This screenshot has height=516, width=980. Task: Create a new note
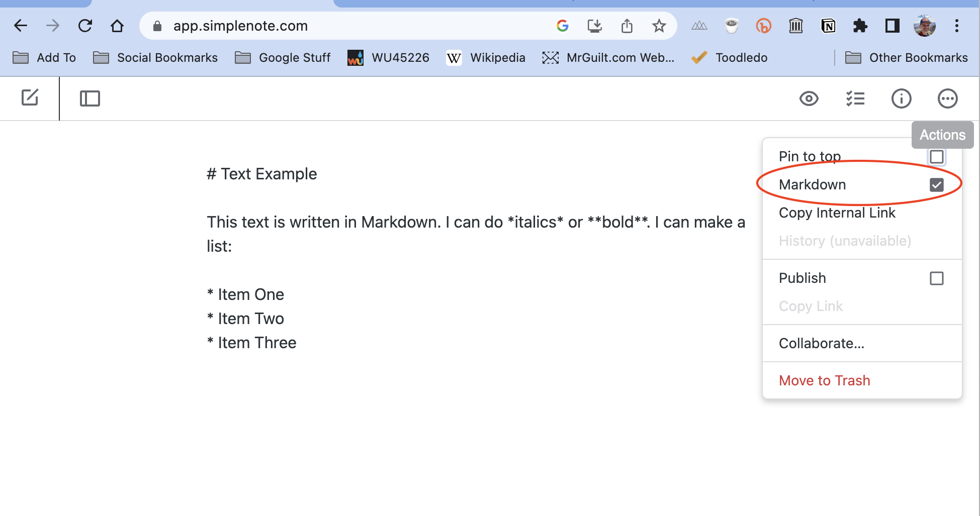29,98
